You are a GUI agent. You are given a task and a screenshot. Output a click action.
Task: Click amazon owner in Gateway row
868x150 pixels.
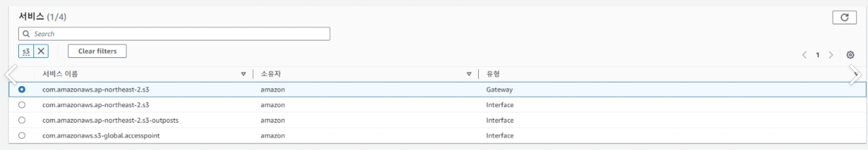[273, 89]
